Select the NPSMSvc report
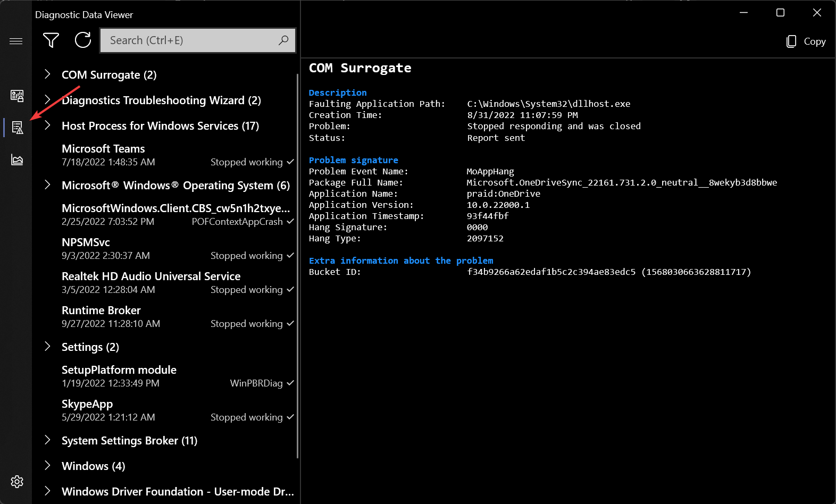The width and height of the screenshot is (836, 504). [165, 249]
